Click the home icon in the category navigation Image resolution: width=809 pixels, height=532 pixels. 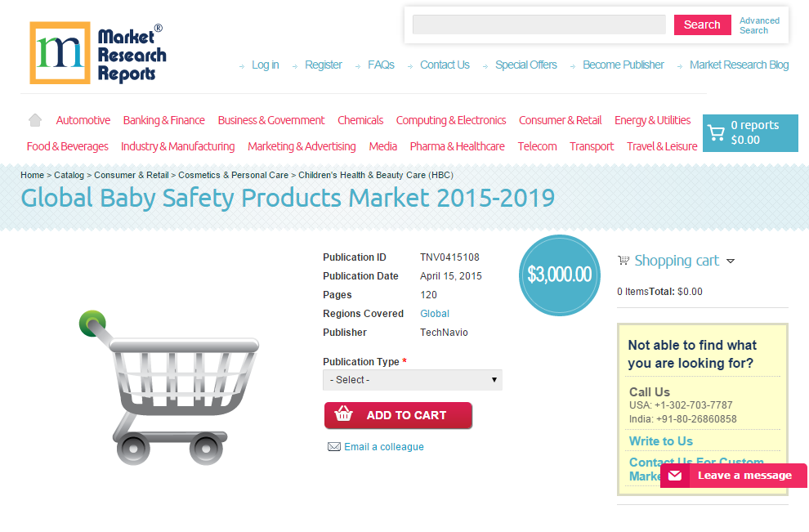(x=34, y=119)
